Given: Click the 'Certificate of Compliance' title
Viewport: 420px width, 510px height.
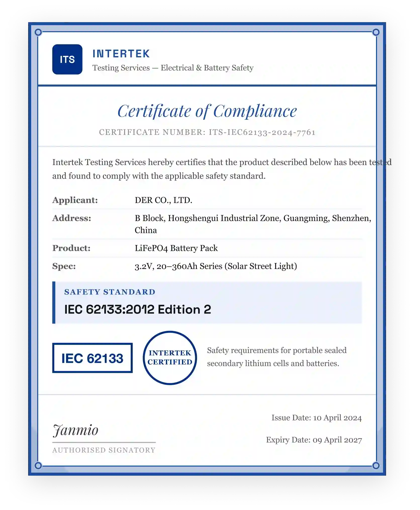Looking at the screenshot, I should (x=207, y=111).
